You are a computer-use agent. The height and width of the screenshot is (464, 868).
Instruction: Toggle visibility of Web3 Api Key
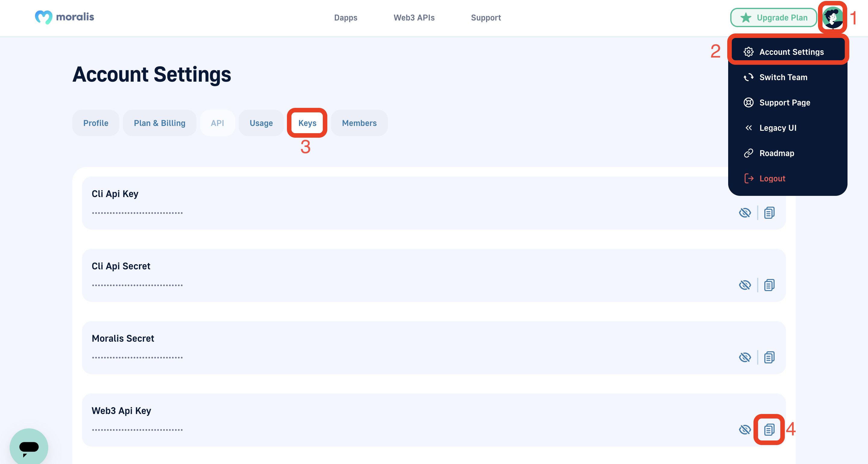(745, 430)
